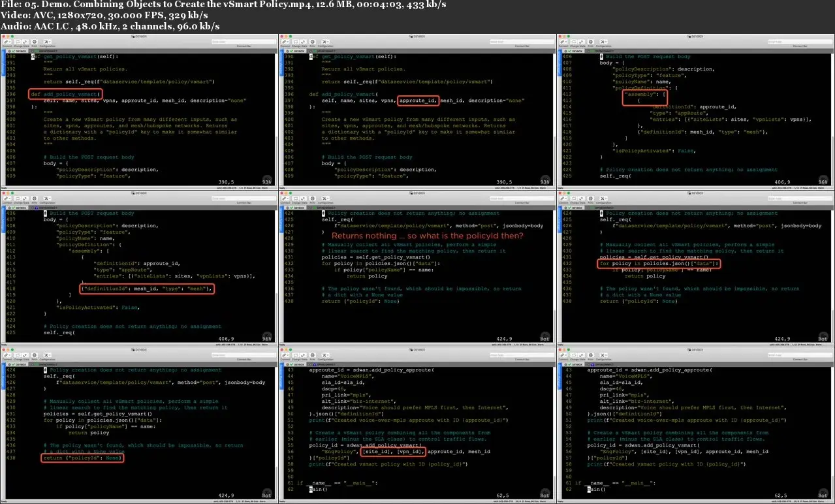Click host search field in def add_policy_vsmart frame
The image size is (835, 504).
243,42
